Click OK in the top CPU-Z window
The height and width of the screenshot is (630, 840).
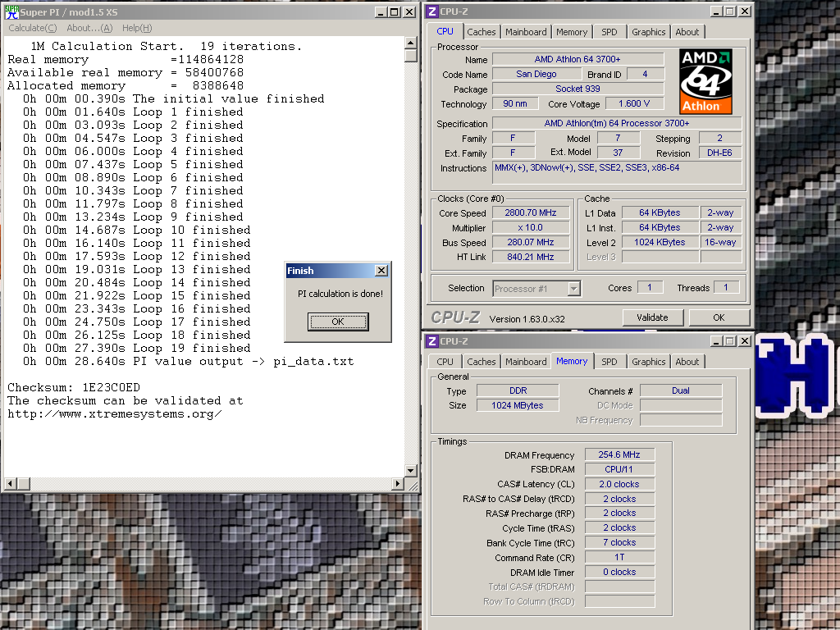pyautogui.click(x=719, y=317)
